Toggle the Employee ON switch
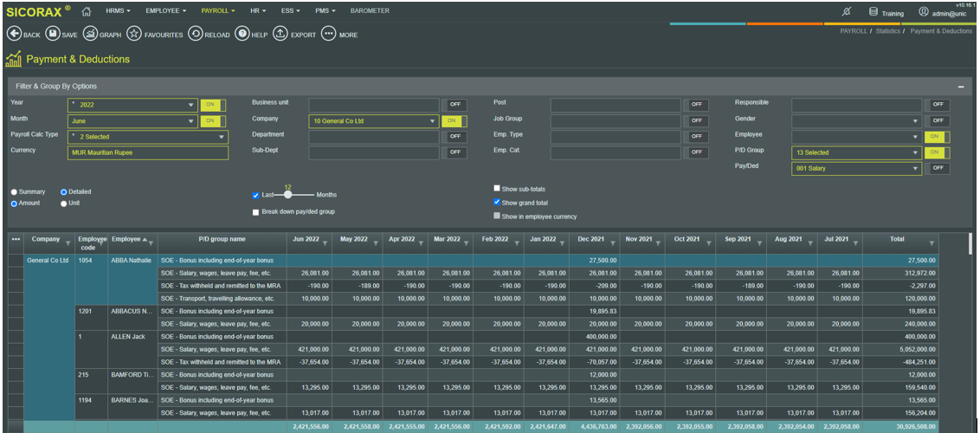 938,137
